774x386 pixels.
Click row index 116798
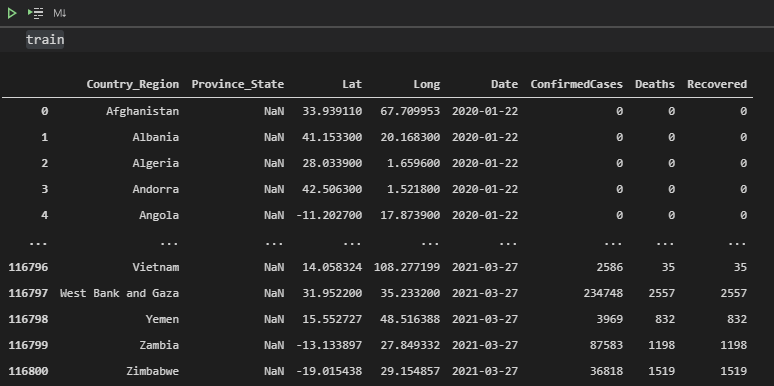[x=28, y=319]
